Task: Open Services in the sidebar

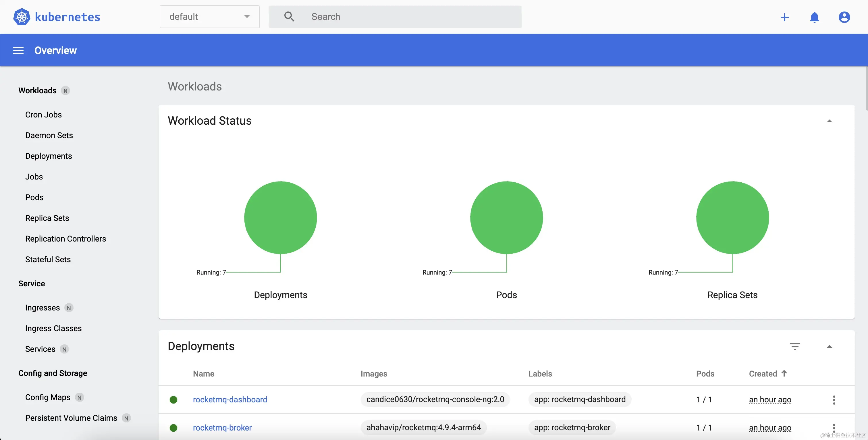Action: pos(40,349)
